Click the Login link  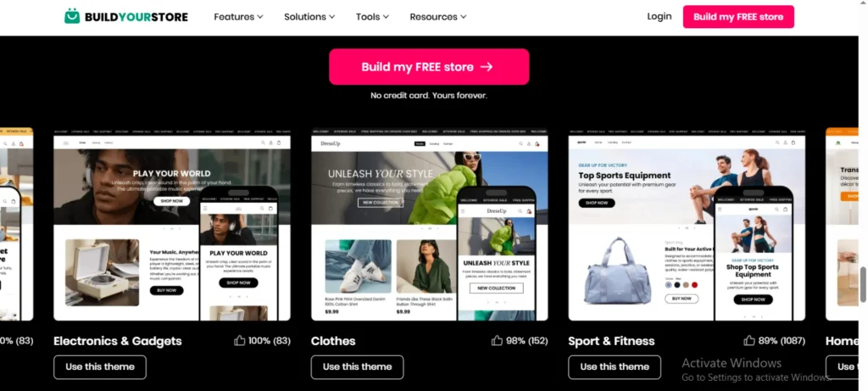659,17
